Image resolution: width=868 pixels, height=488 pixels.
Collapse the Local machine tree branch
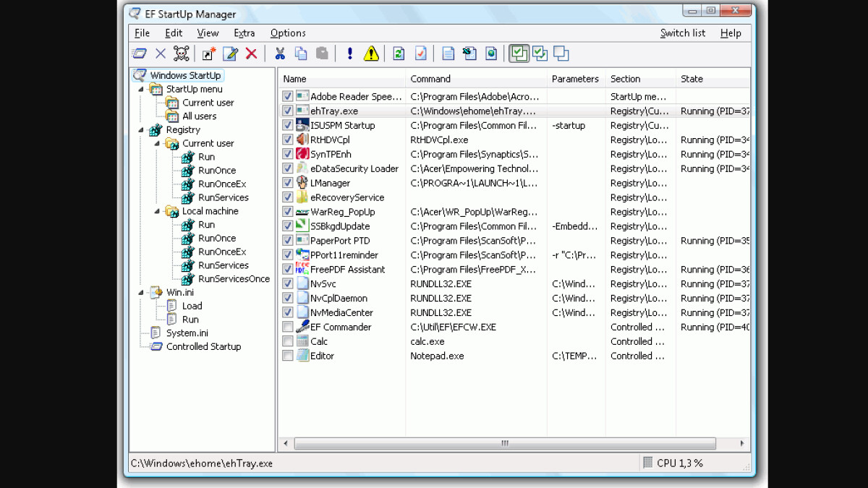pyautogui.click(x=158, y=211)
